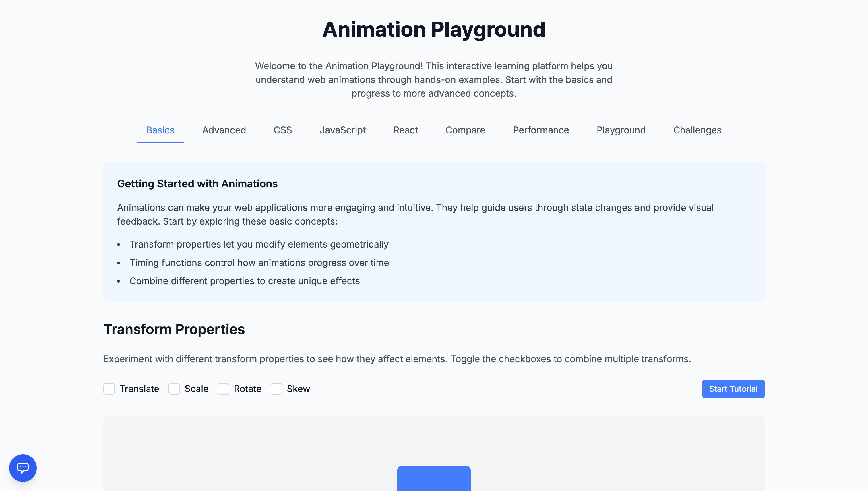This screenshot has width=868, height=491.
Task: Enable the Translate checkbox
Action: tap(109, 389)
